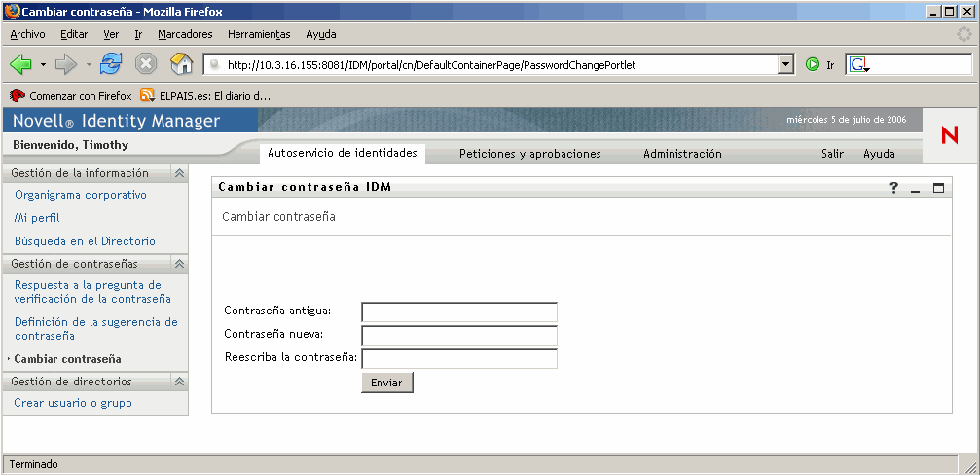This screenshot has height=475, width=980.
Task: Open the Archivo menu
Action: coord(27,34)
